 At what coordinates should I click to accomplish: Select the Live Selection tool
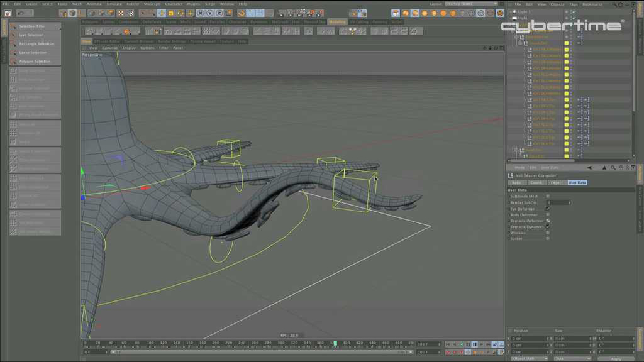point(32,35)
